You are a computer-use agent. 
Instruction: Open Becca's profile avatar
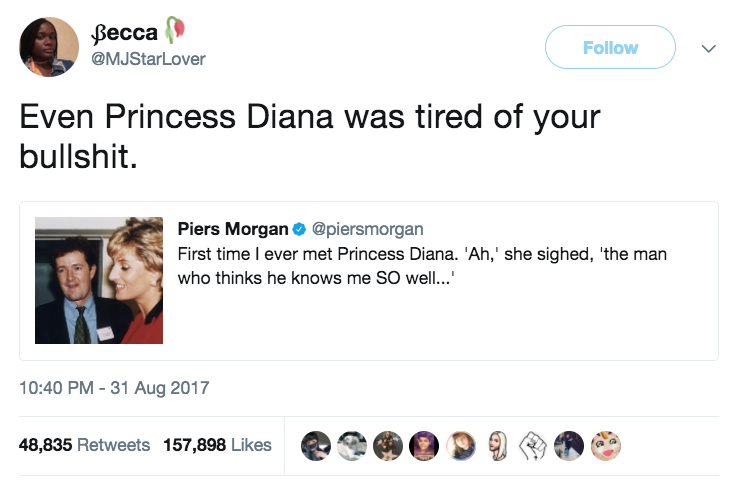(49, 46)
